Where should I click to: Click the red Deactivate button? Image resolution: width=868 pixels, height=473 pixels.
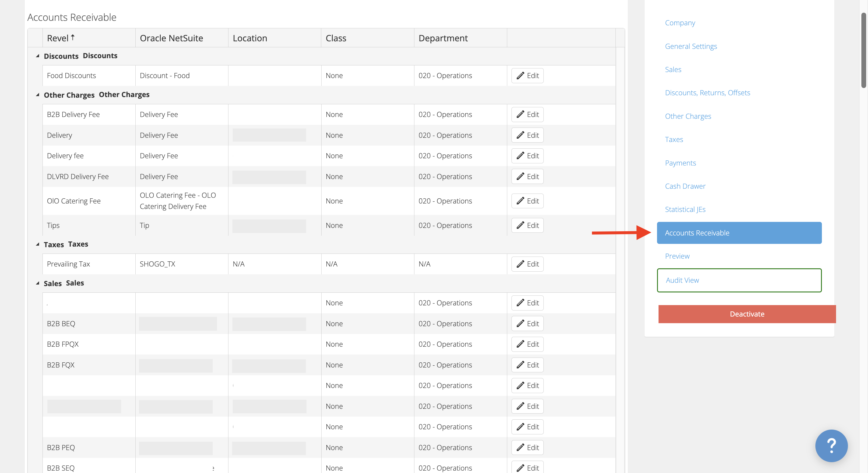click(747, 314)
